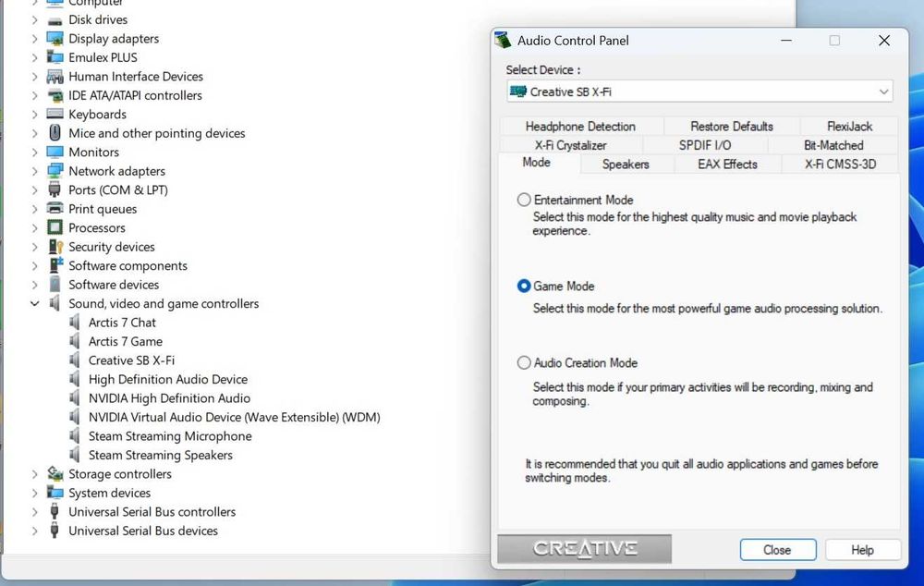The image size is (924, 586).
Task: Click the Disk drives device icon
Action: (x=55, y=20)
